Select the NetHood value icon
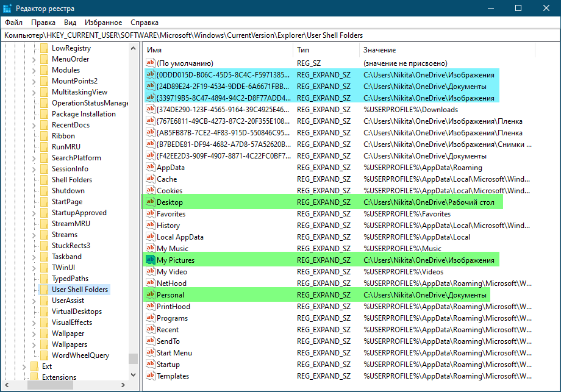 150,283
